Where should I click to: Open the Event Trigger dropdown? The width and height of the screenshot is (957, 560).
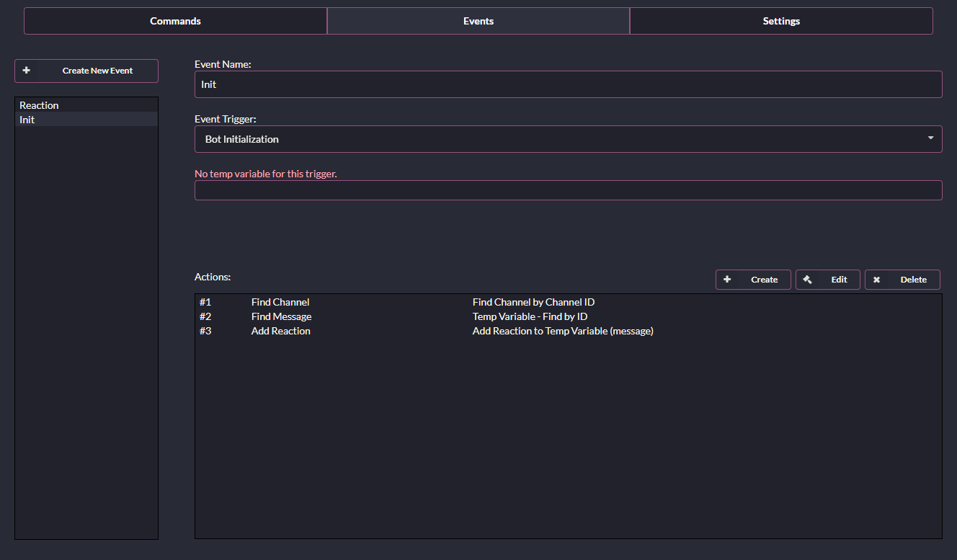568,138
